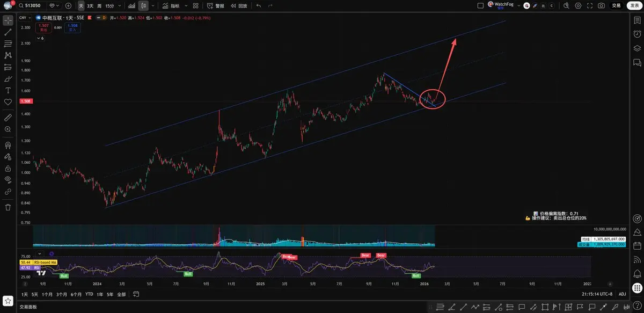Select YTD date range
This screenshot has width=644, height=313.
(x=89, y=294)
